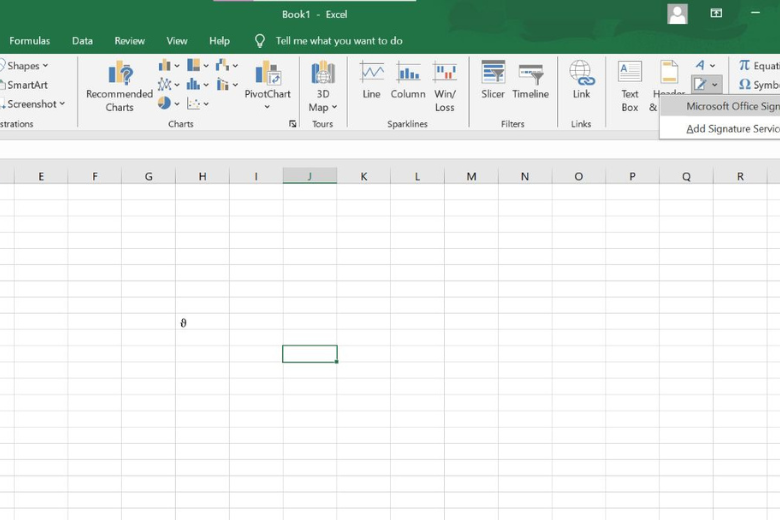
Task: Insert a PivotChart
Action: coord(267,83)
